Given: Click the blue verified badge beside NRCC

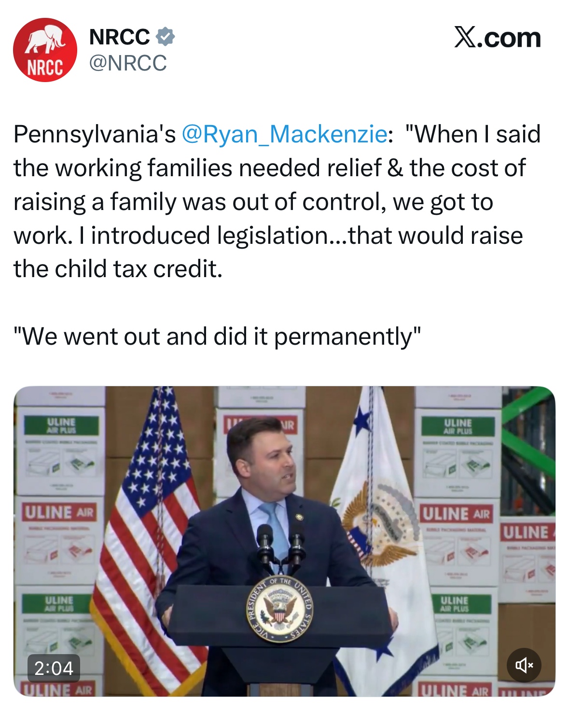Looking at the screenshot, I should [166, 37].
